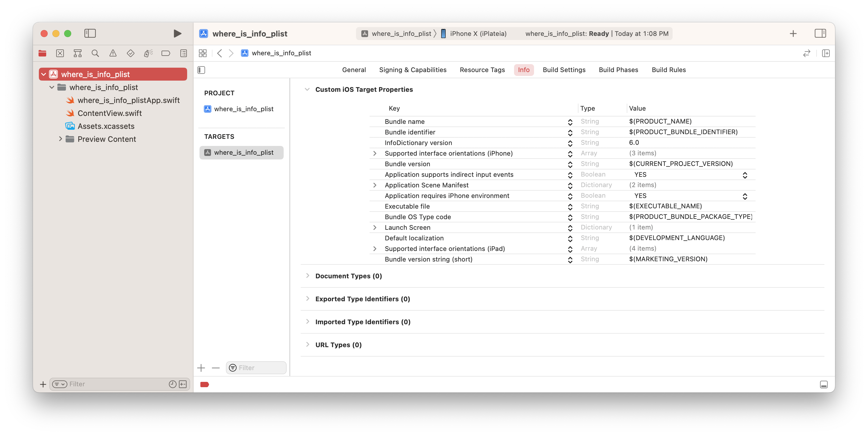The image size is (868, 436).
Task: Open the related items grid icon
Action: point(202,53)
